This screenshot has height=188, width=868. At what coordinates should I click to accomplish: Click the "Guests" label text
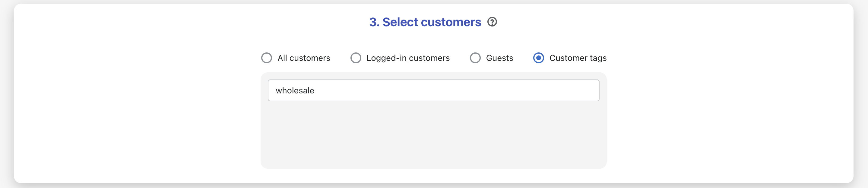(x=499, y=58)
